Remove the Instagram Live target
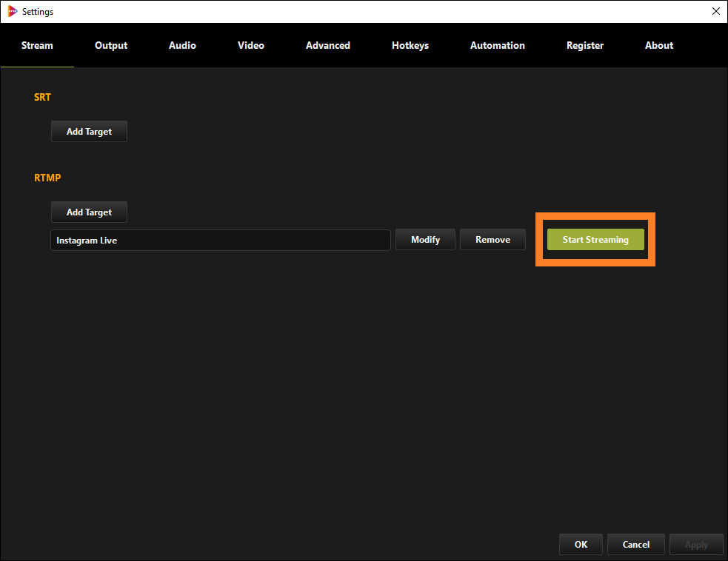Viewport: 728px width, 561px height. tap(492, 239)
